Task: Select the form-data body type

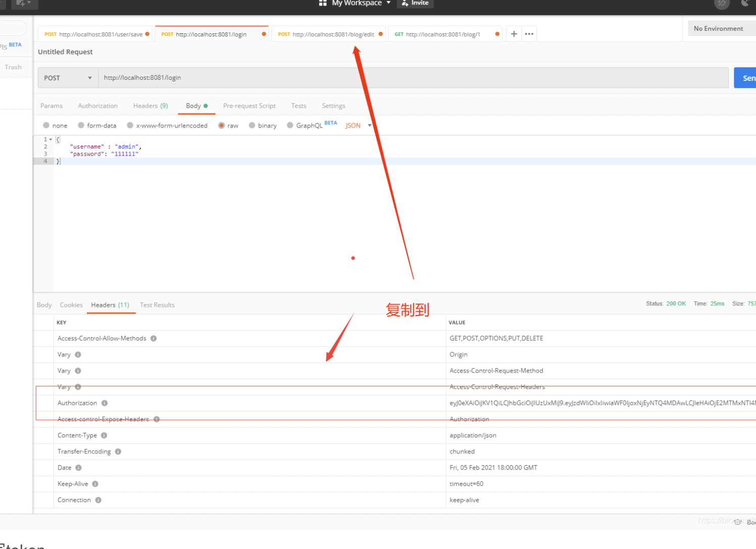Action: pyautogui.click(x=81, y=125)
